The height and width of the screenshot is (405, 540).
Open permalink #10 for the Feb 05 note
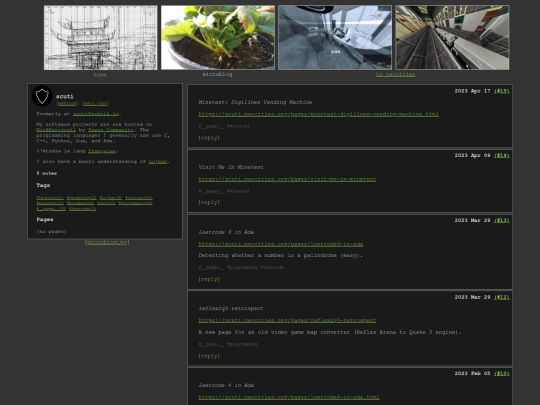(x=502, y=373)
